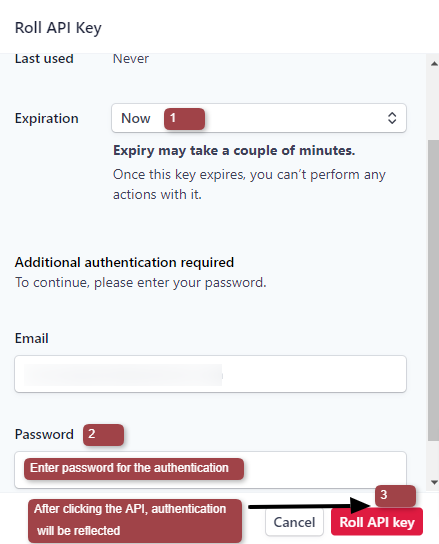Image resolution: width=439 pixels, height=544 pixels.
Task: Click the Password field label
Action: 44,434
